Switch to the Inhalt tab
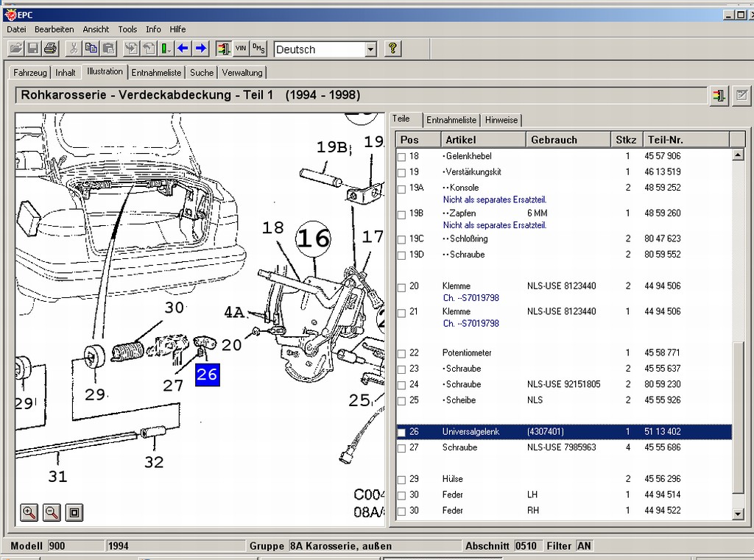 point(66,73)
